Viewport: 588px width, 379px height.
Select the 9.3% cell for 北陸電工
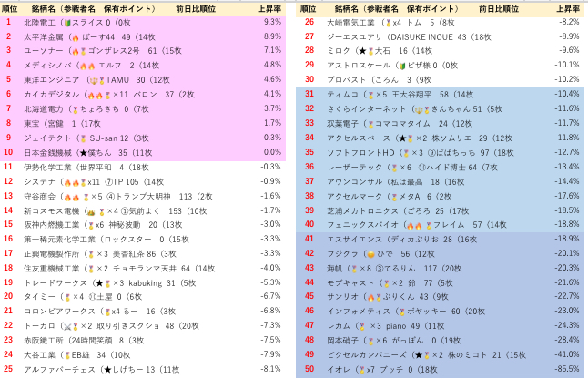[272, 22]
